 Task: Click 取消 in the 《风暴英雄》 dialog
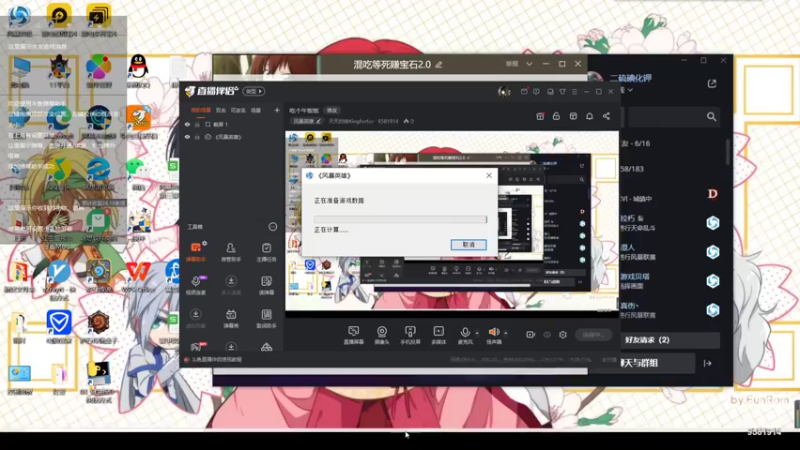click(468, 245)
